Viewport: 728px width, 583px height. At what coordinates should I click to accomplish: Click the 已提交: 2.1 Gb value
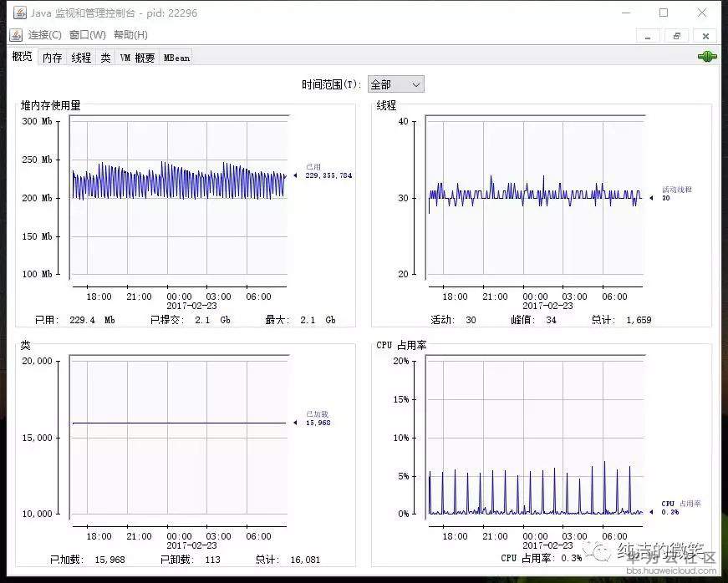coord(190,320)
